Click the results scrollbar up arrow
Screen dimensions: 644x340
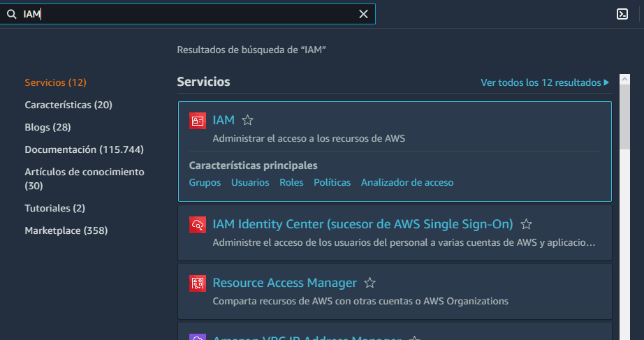coord(624,80)
